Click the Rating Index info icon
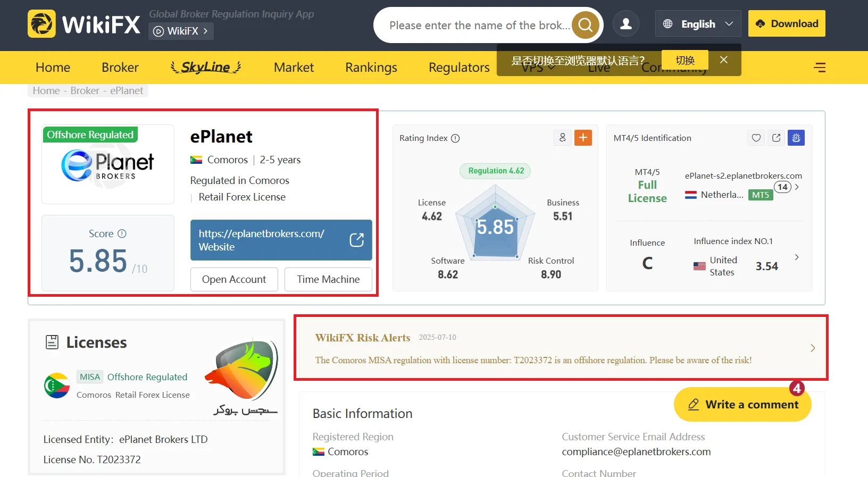The image size is (868, 477). click(455, 138)
